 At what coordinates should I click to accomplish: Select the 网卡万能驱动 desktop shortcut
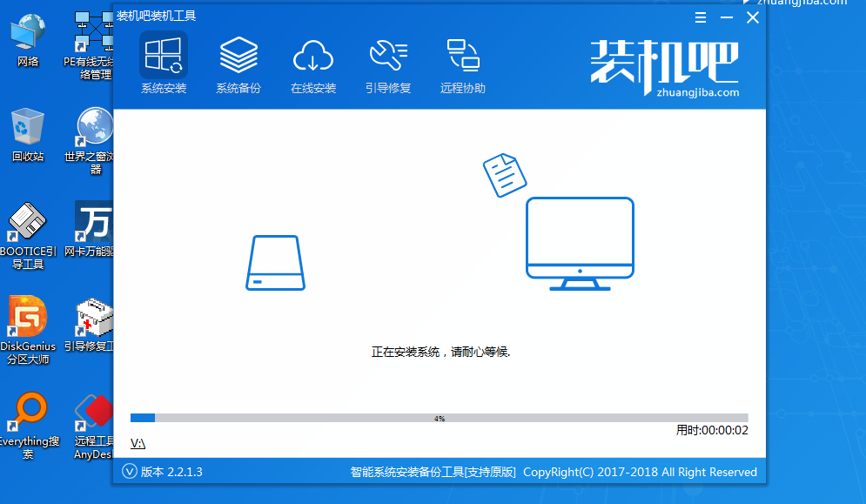94,228
